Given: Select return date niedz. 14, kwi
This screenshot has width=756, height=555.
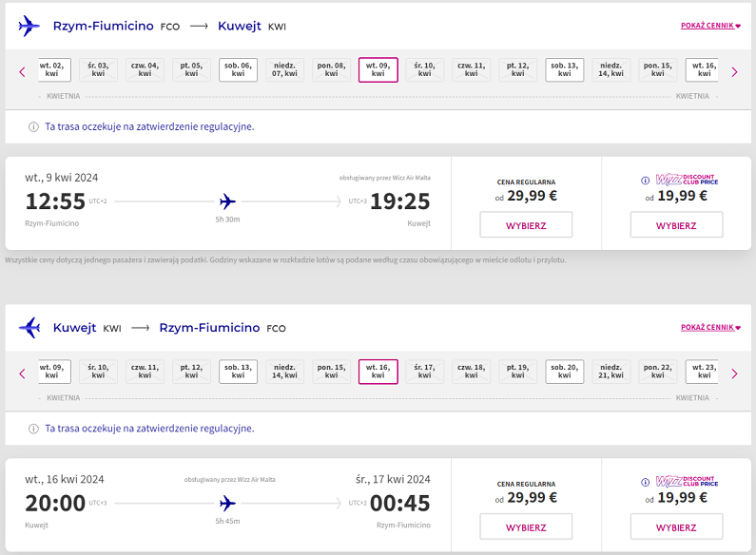Looking at the screenshot, I should (285, 372).
